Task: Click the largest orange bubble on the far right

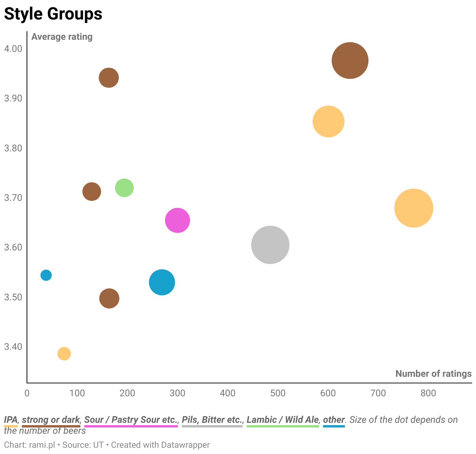Action: point(414,208)
